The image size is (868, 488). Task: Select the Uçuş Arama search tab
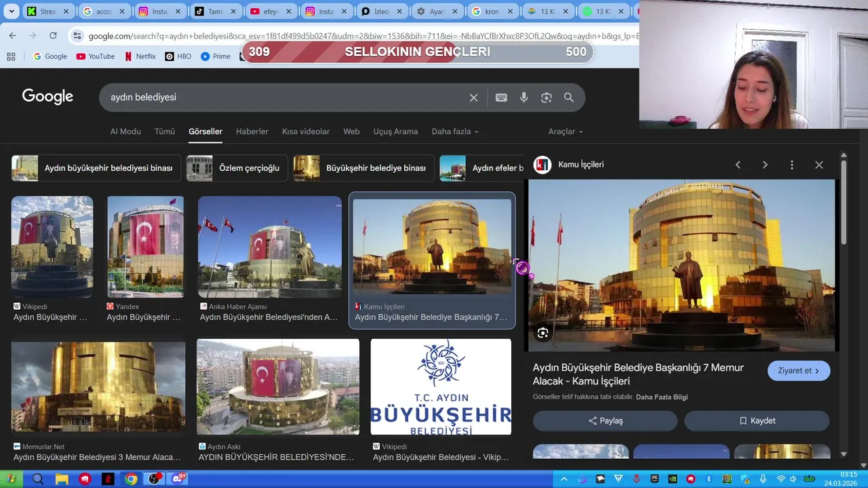[x=395, y=131]
